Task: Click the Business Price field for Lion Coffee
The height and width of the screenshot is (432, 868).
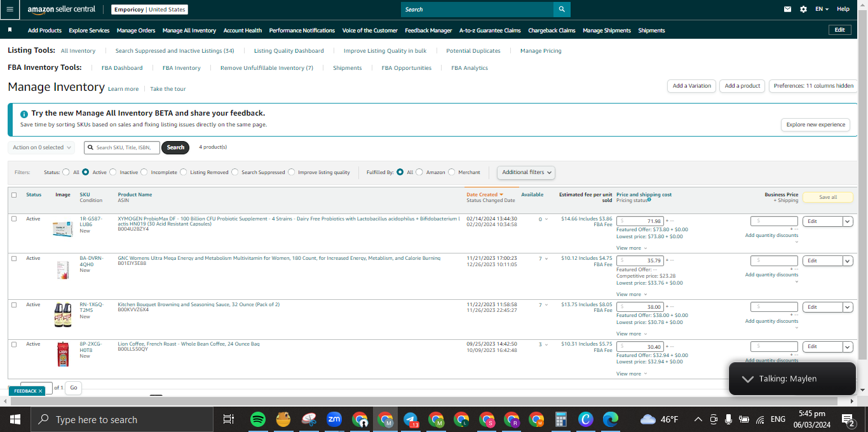Action: coord(774,347)
